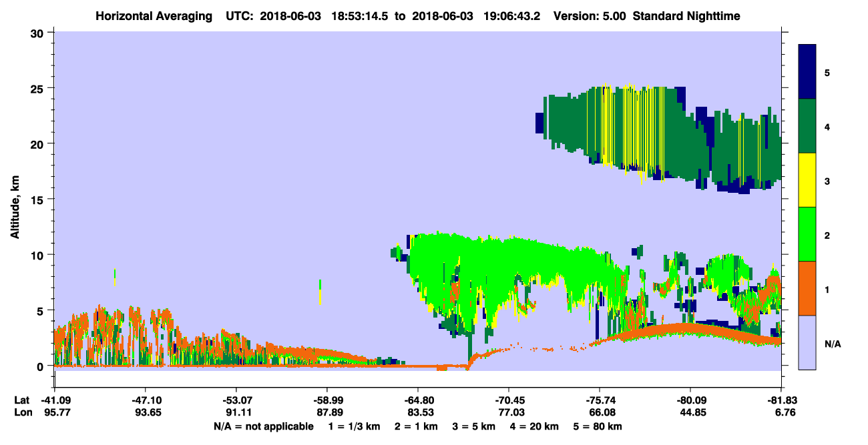The height and width of the screenshot is (445, 868).
Task: Click the 25 altitude tick label
Action: point(39,88)
